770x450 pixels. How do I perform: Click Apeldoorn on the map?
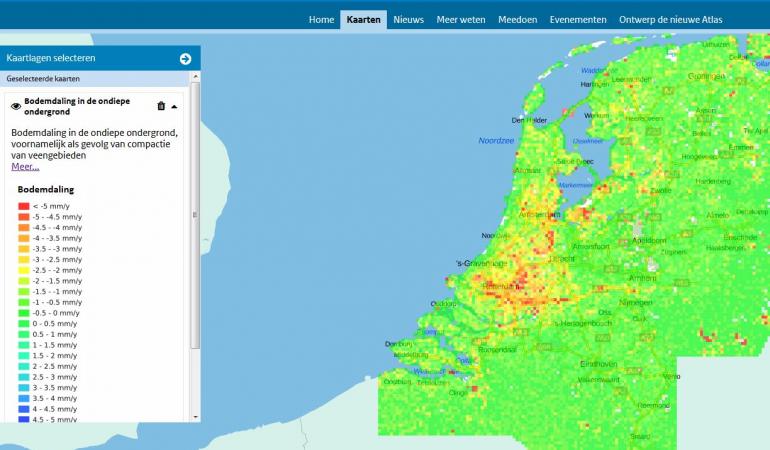[649, 241]
